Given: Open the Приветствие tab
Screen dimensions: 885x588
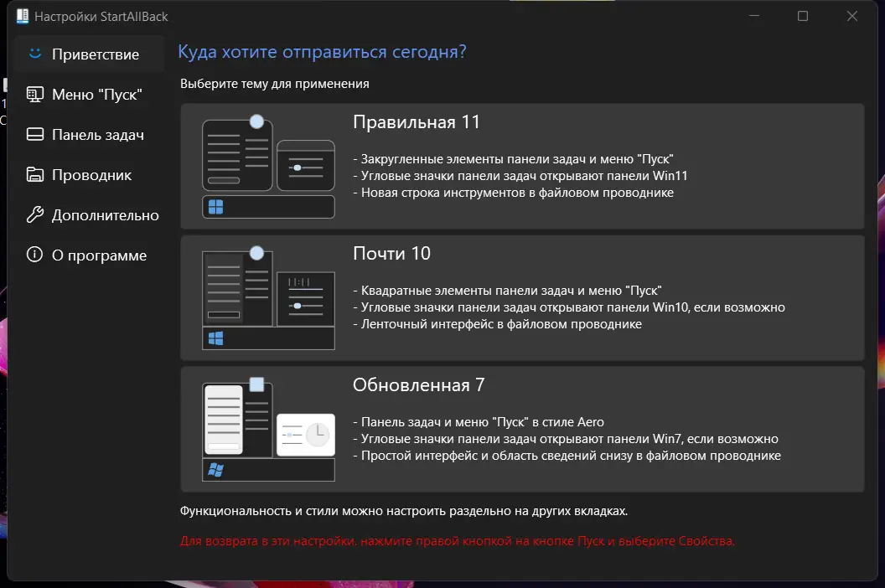Looking at the screenshot, I should pyautogui.click(x=89, y=54).
